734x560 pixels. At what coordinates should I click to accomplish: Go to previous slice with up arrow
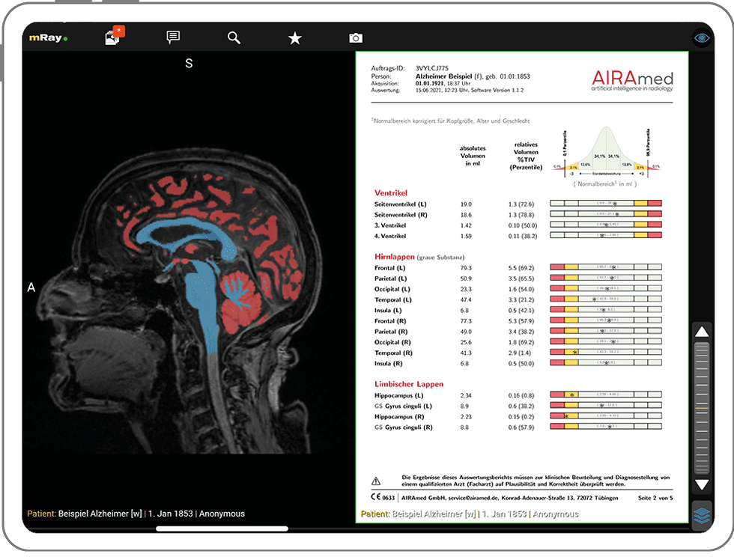(x=702, y=332)
